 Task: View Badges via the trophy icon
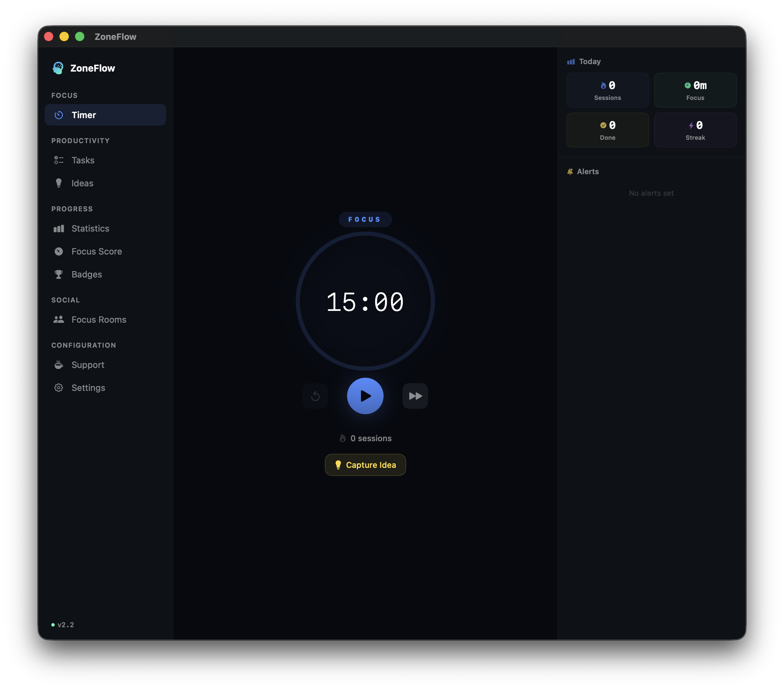(59, 274)
